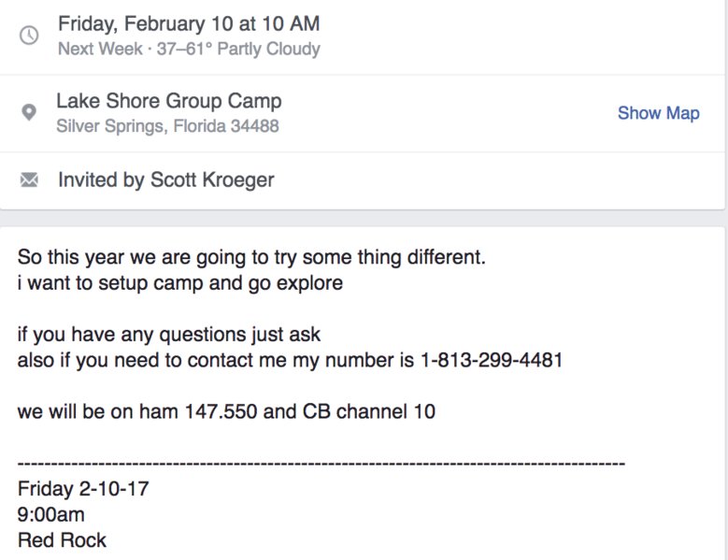Click the Silver Springs, Florida 34488 address
Viewport: 728px width, 560px height.
(167, 126)
